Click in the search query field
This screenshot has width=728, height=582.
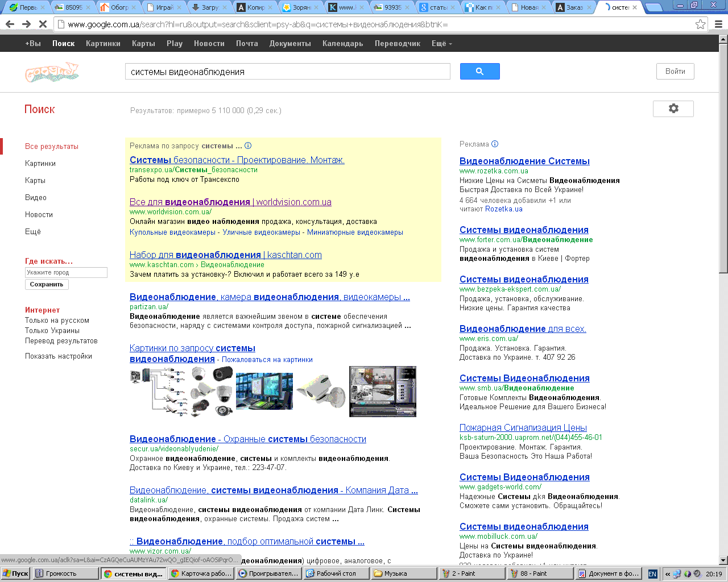coord(287,72)
